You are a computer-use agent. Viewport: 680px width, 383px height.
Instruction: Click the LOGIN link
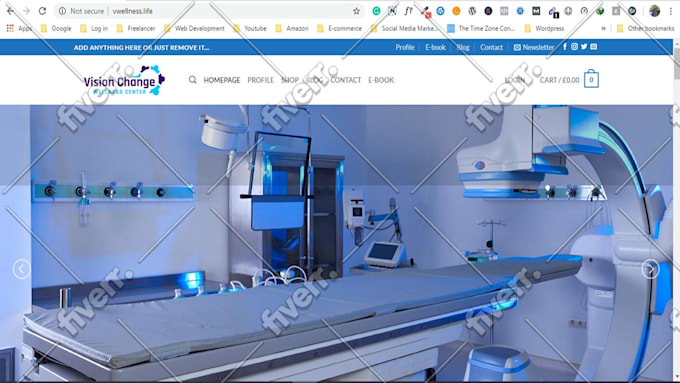pos(515,80)
